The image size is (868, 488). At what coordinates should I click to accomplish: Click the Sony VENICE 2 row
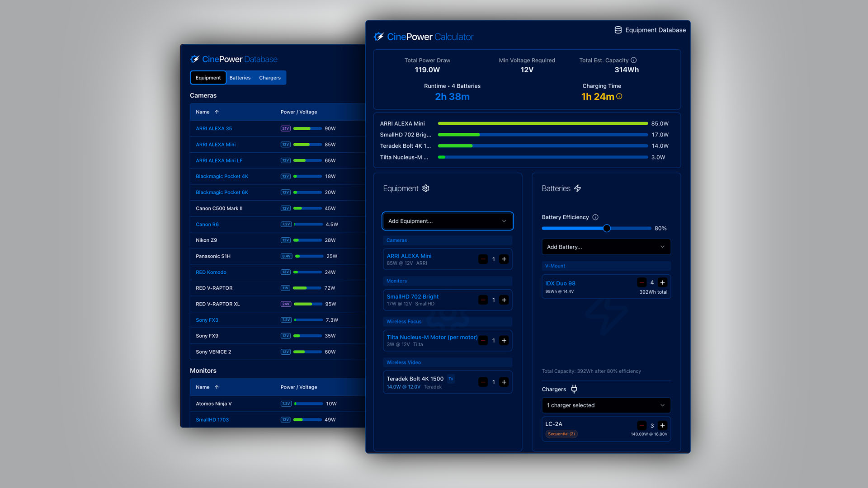tap(278, 352)
